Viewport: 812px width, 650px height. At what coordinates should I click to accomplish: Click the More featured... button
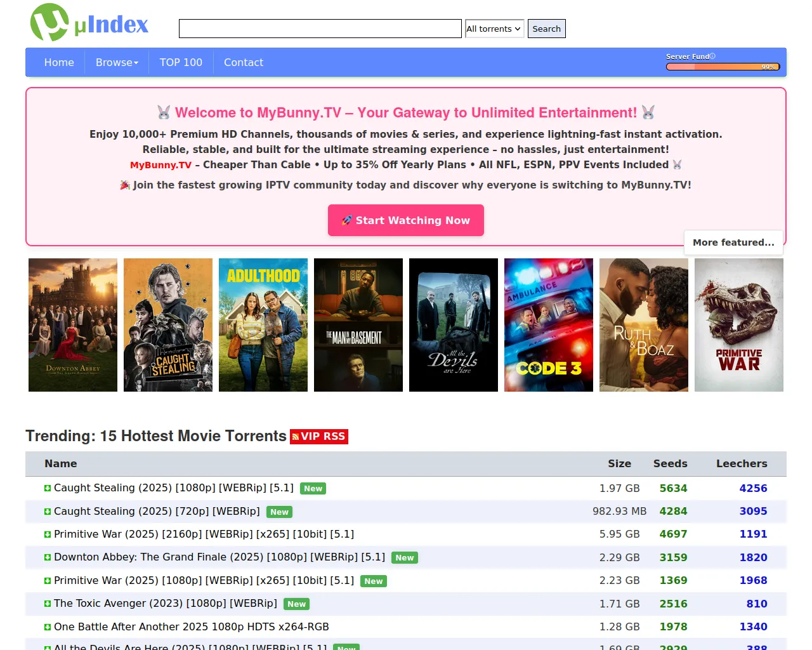[x=733, y=242]
